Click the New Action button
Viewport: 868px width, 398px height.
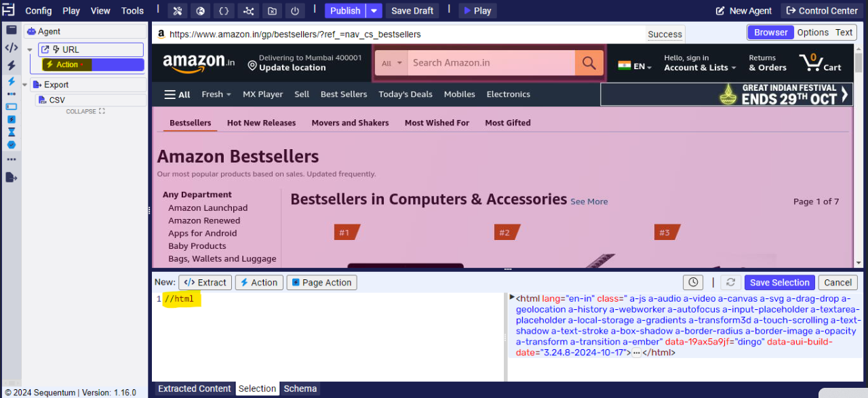click(258, 283)
